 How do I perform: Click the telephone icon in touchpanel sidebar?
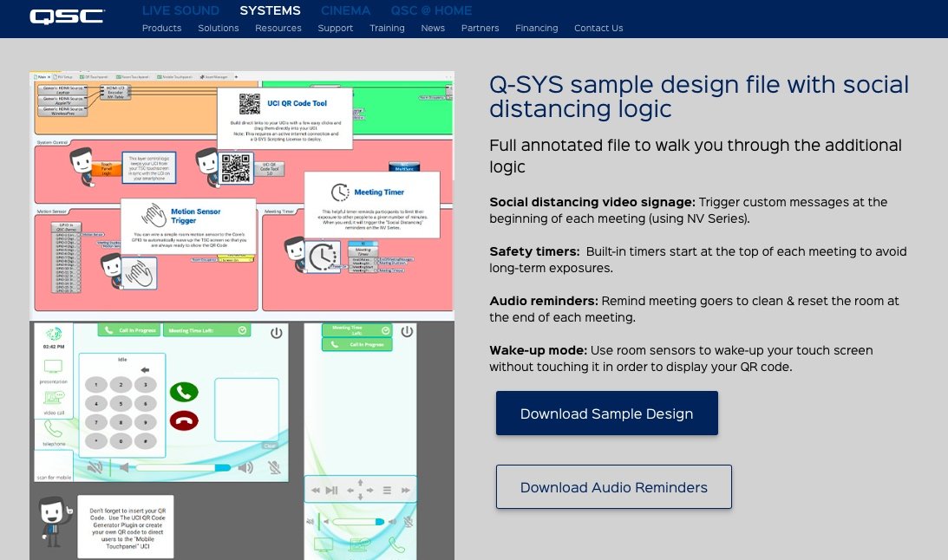53,429
